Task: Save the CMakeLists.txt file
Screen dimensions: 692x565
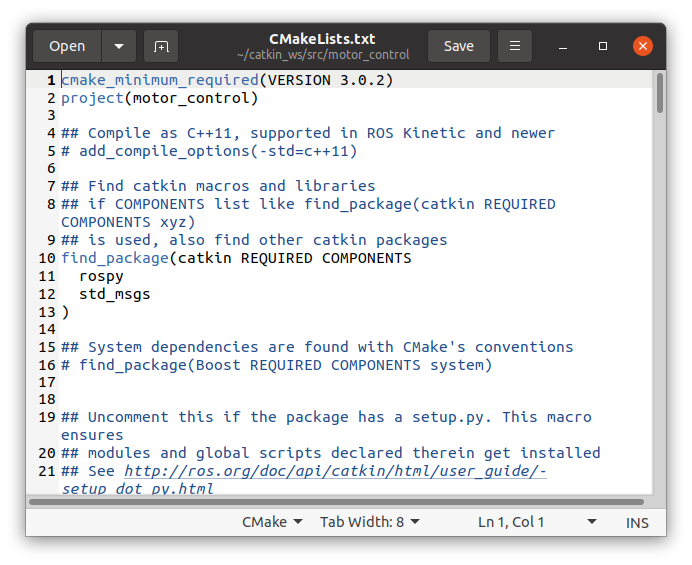Action: pyautogui.click(x=459, y=46)
